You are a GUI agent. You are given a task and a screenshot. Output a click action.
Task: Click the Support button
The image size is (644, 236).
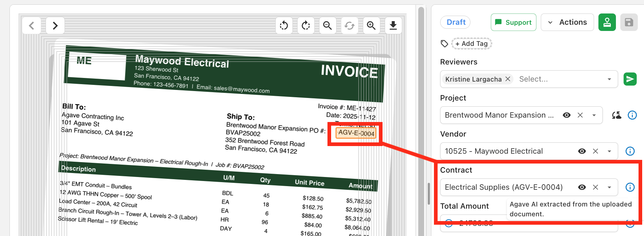(513, 22)
